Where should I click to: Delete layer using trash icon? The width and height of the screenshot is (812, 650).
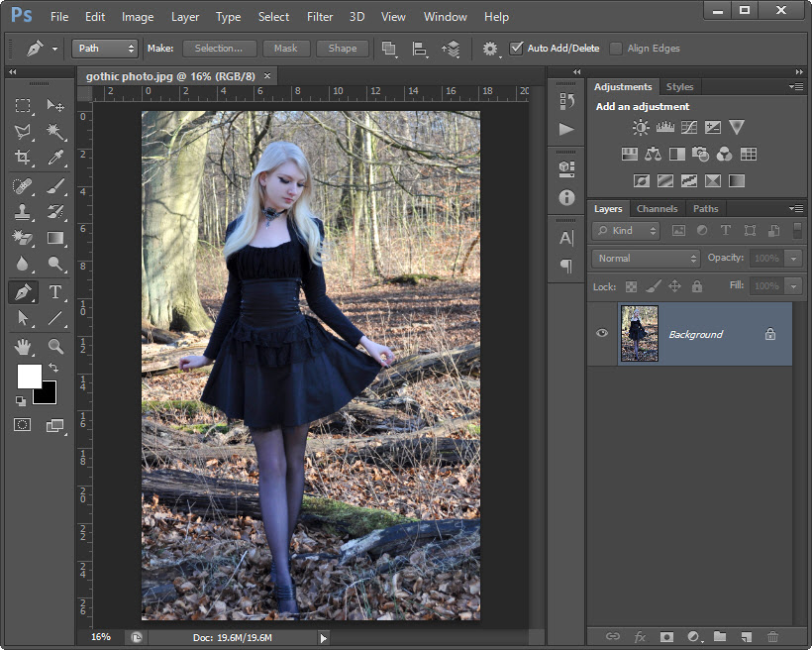(773, 636)
